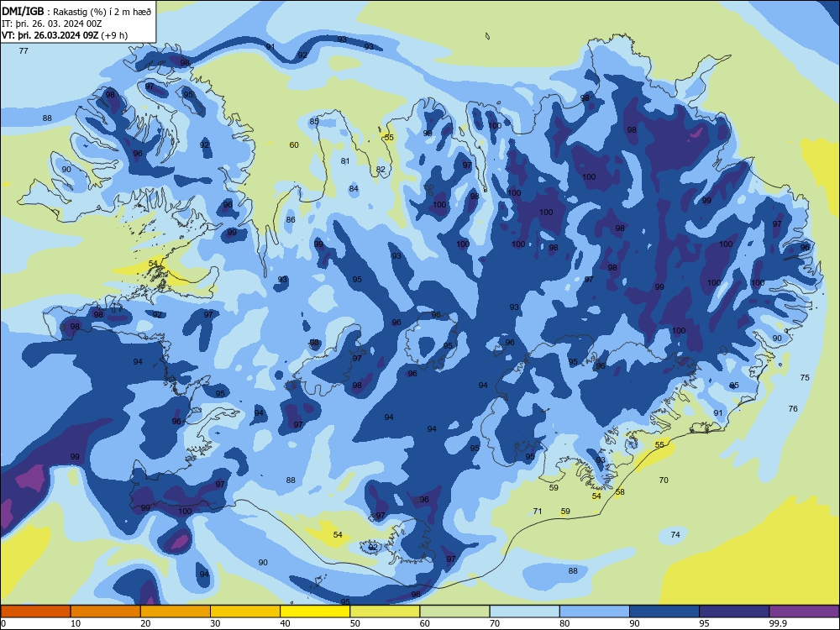Select the 'IT: þri. 26. 03. 2024 00Z' line
Screen dimensions: 840x630
click(52, 24)
